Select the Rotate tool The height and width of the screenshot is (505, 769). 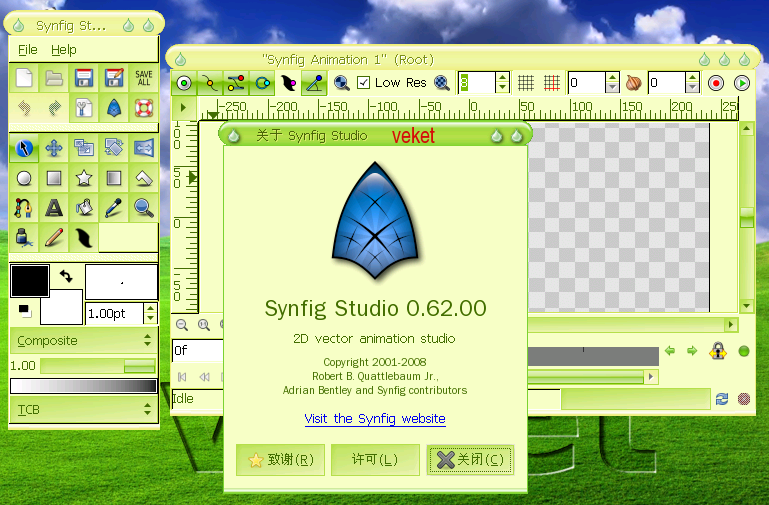pyautogui.click(x=114, y=148)
